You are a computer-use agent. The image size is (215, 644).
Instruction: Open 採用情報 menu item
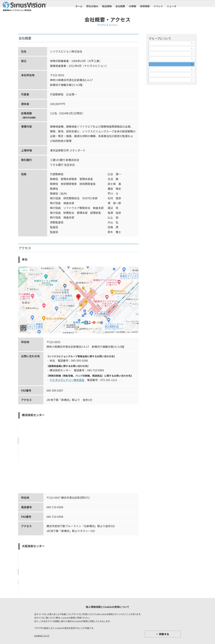145,6
